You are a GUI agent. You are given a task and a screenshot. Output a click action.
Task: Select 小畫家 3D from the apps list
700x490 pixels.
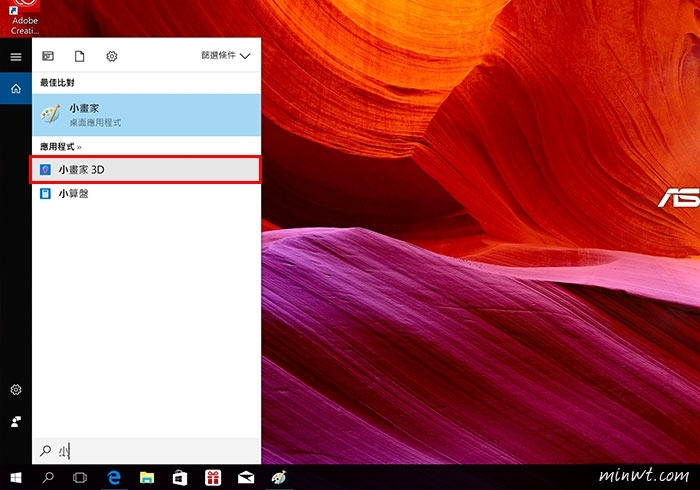pyautogui.click(x=146, y=170)
